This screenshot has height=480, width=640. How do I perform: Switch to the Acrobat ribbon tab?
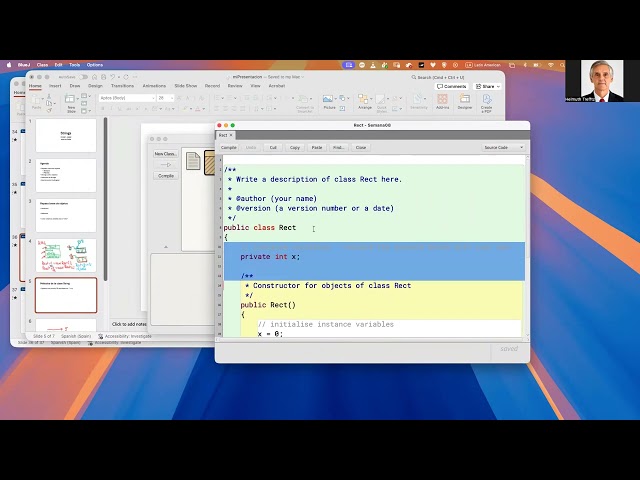point(277,86)
